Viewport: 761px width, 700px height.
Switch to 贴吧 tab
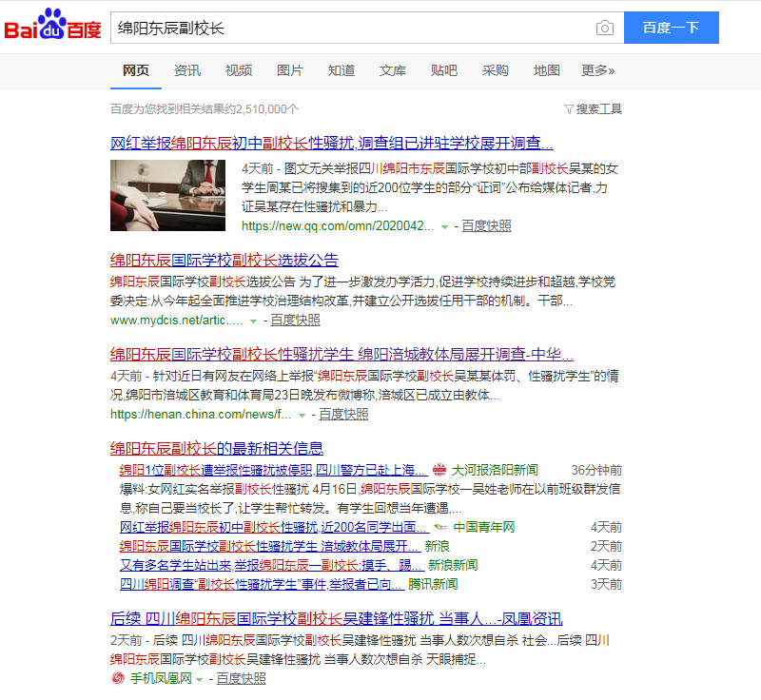tap(444, 70)
